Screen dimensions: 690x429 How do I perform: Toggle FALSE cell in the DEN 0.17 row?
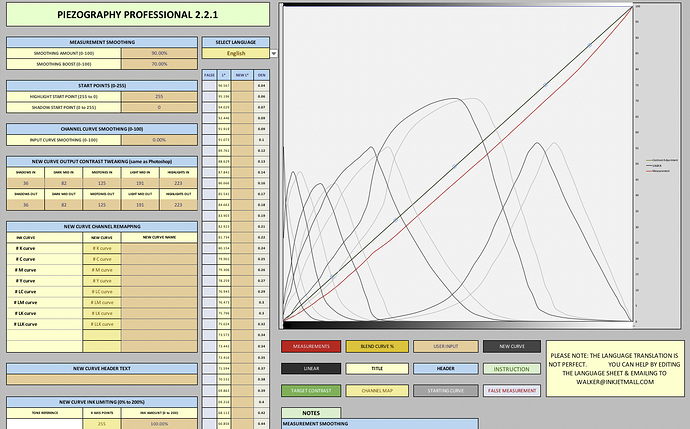click(209, 194)
